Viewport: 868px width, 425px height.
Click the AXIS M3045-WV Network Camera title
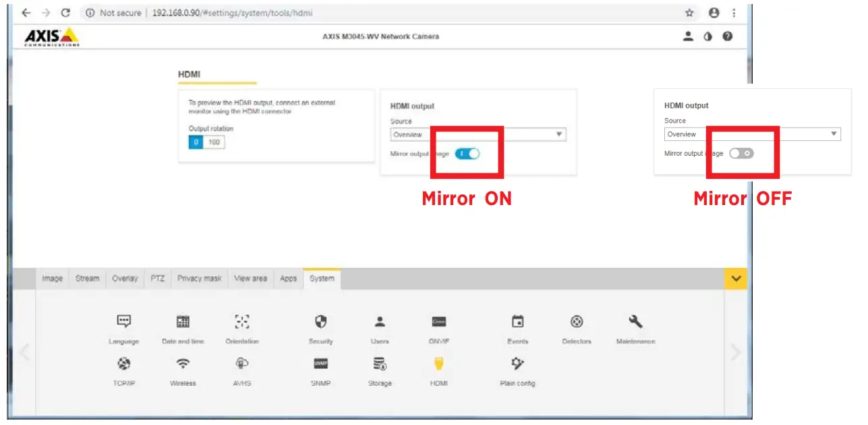coord(380,36)
